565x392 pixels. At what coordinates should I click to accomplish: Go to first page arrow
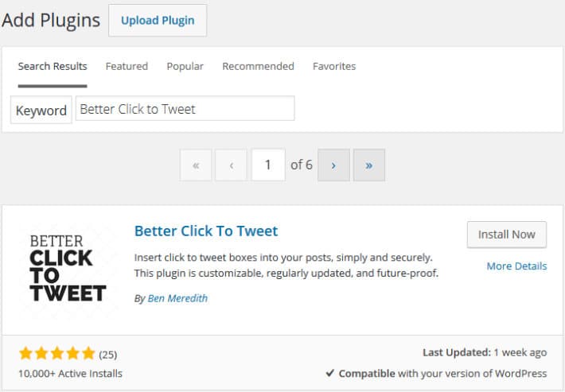[196, 165]
